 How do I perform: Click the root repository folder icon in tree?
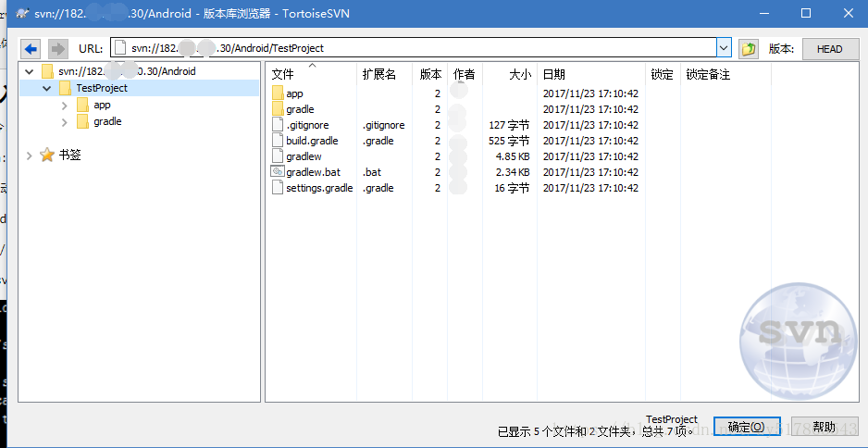click(47, 71)
